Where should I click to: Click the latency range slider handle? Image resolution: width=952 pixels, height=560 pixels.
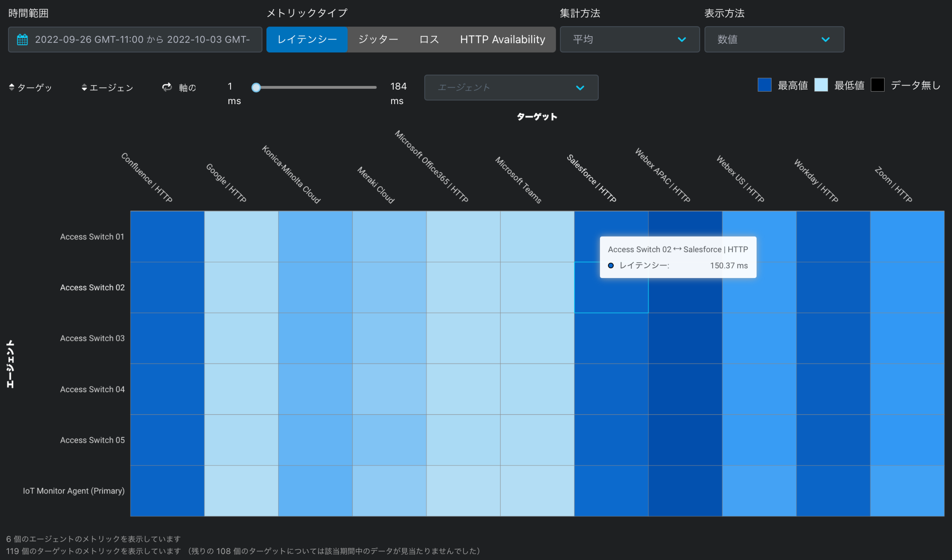(256, 88)
